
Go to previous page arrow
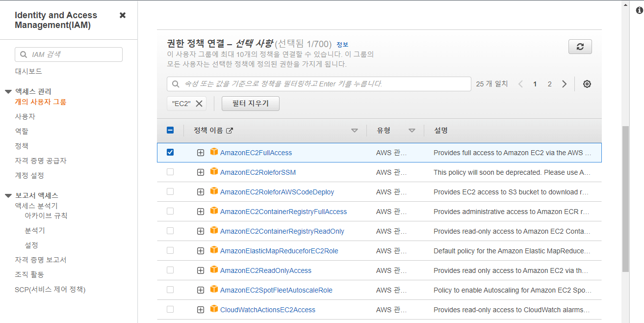tap(521, 84)
